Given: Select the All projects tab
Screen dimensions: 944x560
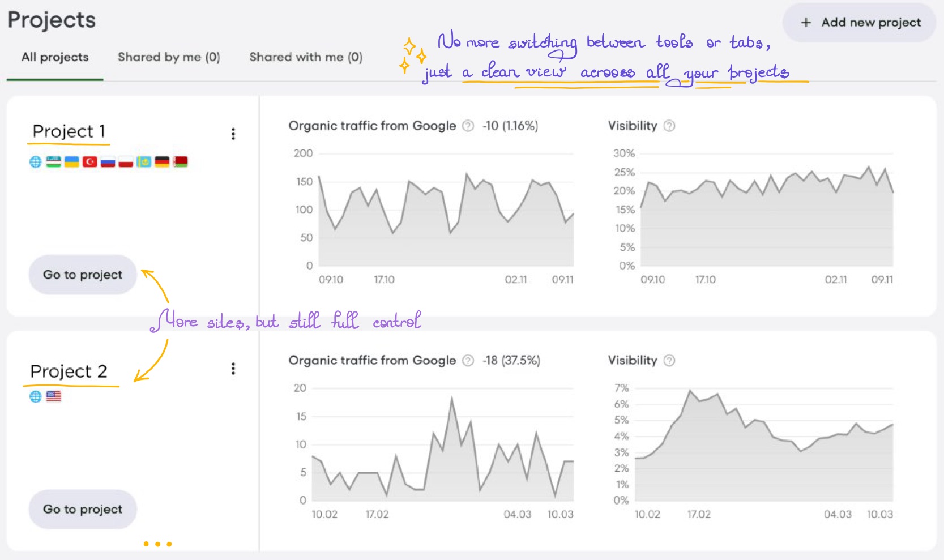Looking at the screenshot, I should 54,57.
